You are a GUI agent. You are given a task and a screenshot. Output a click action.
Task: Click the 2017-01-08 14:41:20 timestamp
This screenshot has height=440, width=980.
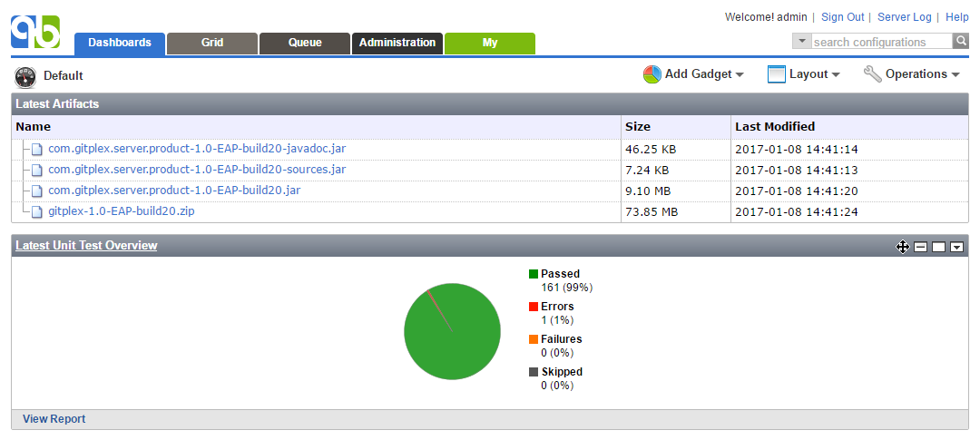tap(797, 191)
